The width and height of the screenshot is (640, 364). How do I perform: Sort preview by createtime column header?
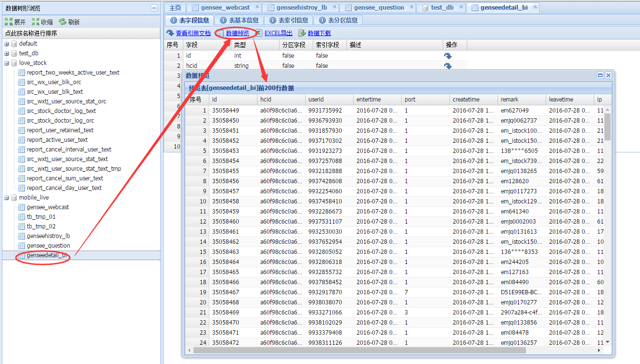(474, 100)
